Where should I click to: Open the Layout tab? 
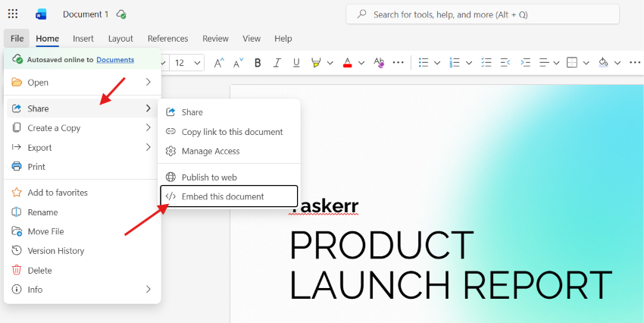(120, 39)
